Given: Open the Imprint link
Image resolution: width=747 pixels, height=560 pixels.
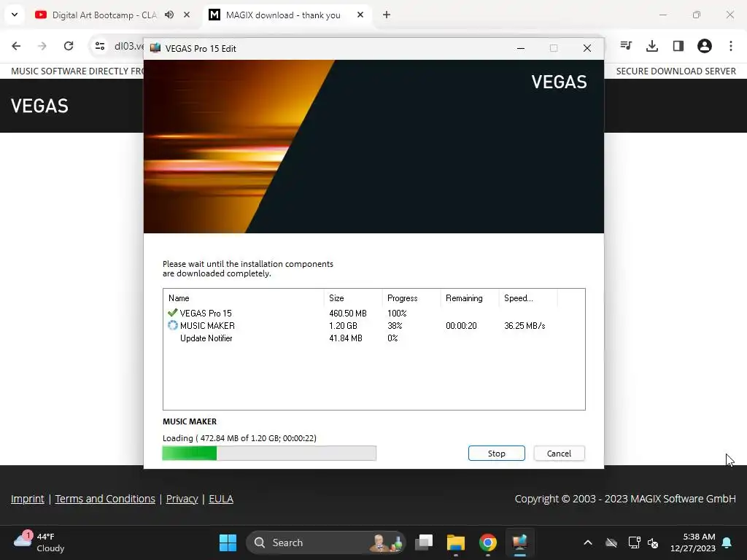Looking at the screenshot, I should click(x=27, y=499).
